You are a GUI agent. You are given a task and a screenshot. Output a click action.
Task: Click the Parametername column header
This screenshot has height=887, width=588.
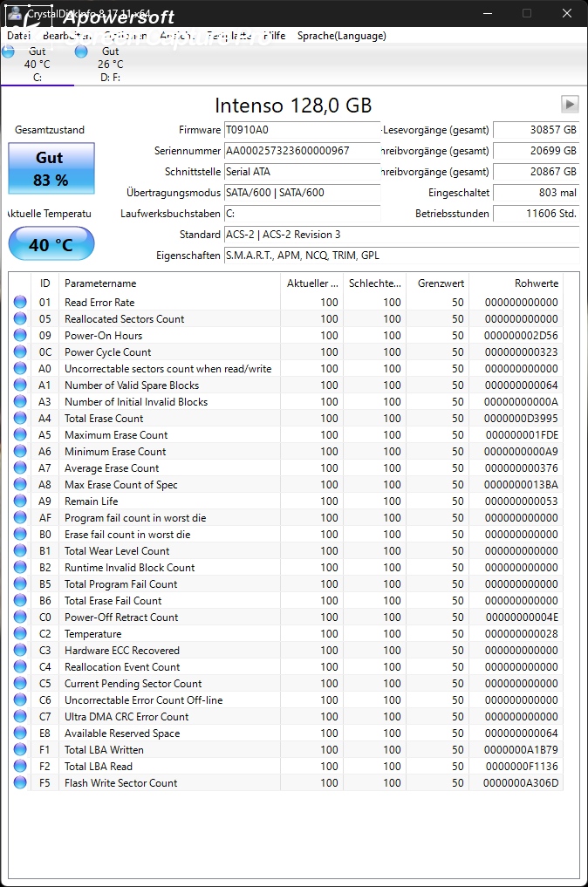click(169, 283)
